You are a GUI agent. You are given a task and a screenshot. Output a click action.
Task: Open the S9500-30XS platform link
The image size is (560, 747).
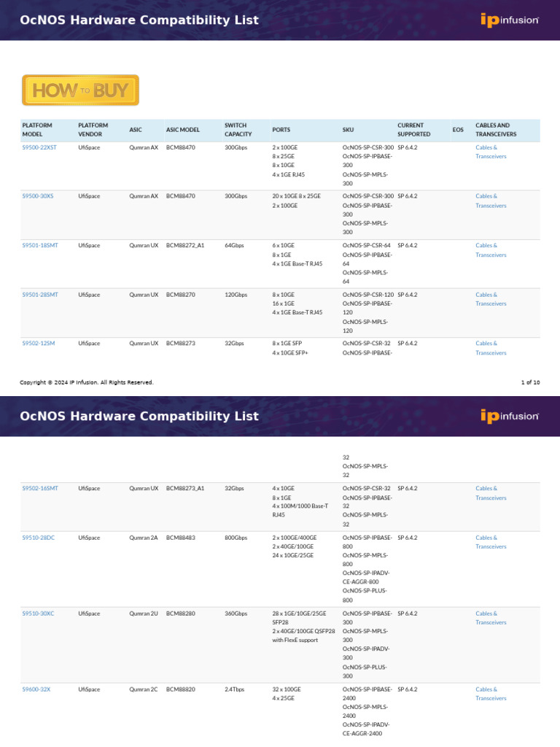click(38, 196)
